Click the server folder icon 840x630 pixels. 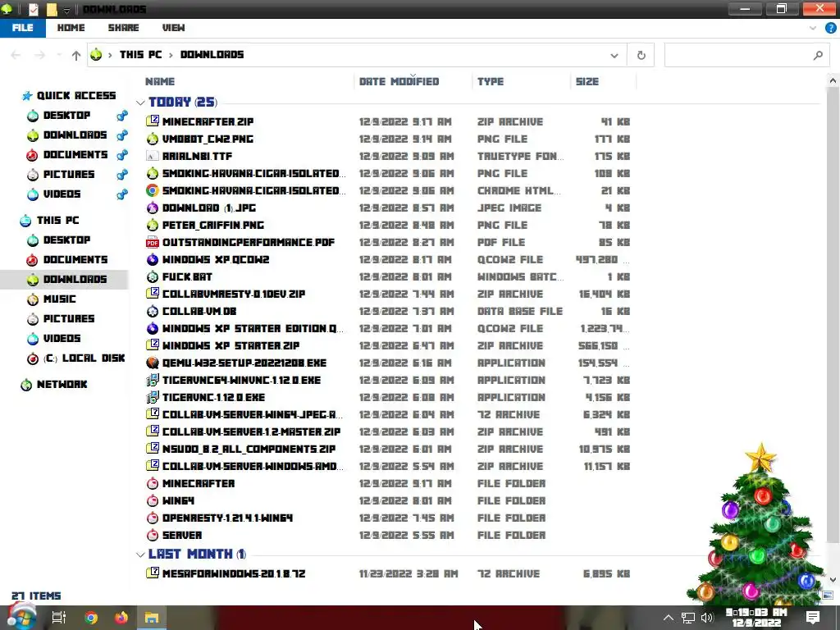[153, 535]
